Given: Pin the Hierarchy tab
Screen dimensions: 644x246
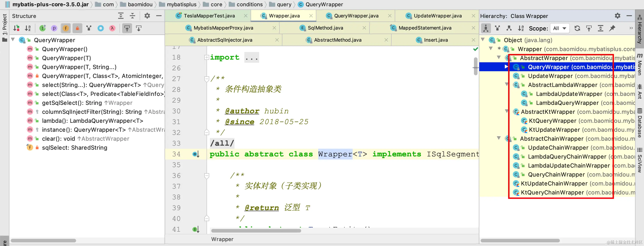Looking at the screenshot, I should tap(612, 28).
